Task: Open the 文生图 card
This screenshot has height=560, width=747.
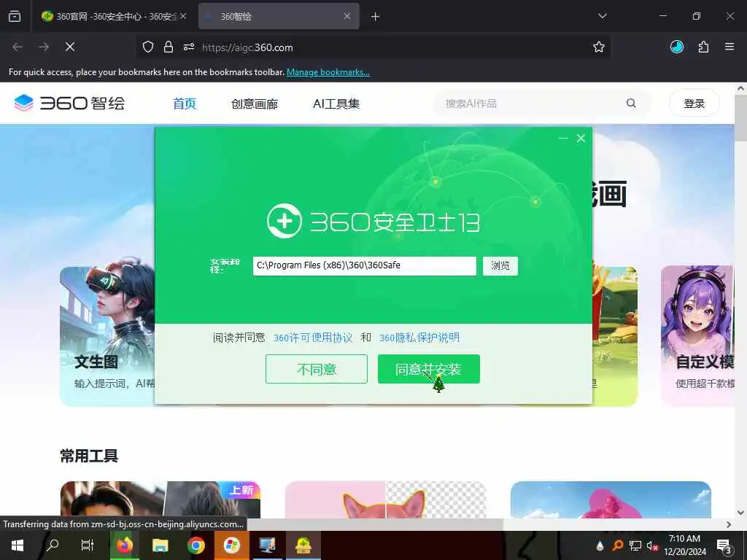Action: coord(107,336)
